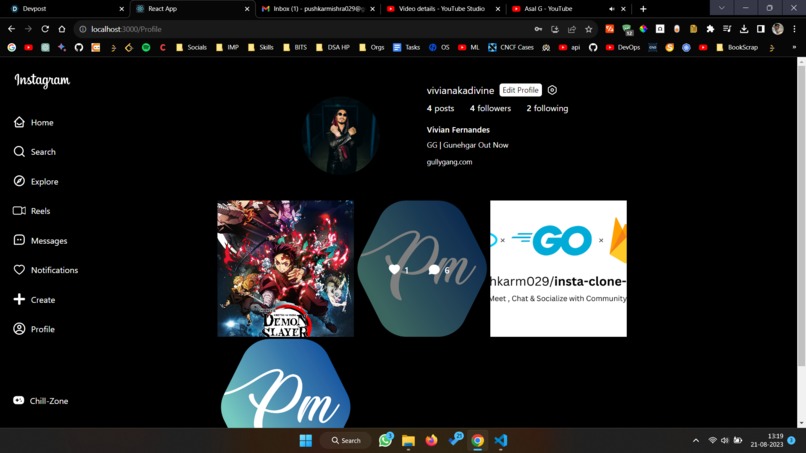Open the DSA HP bookmark folder
The width and height of the screenshot is (806, 453).
click(333, 47)
